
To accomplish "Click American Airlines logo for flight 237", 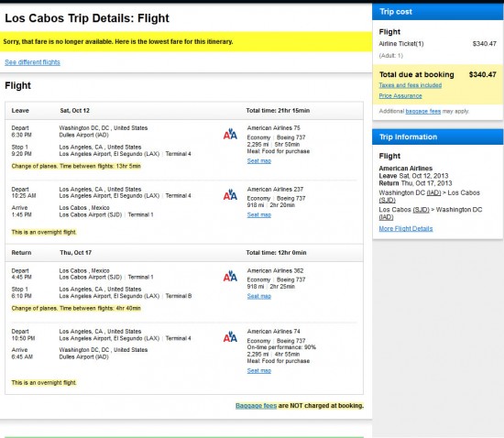I will 230,194.
